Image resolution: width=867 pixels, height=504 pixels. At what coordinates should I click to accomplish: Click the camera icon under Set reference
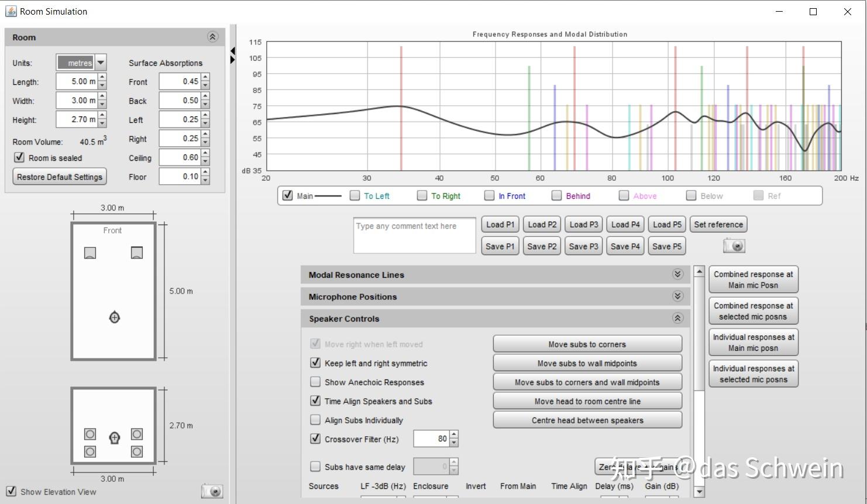click(x=734, y=246)
